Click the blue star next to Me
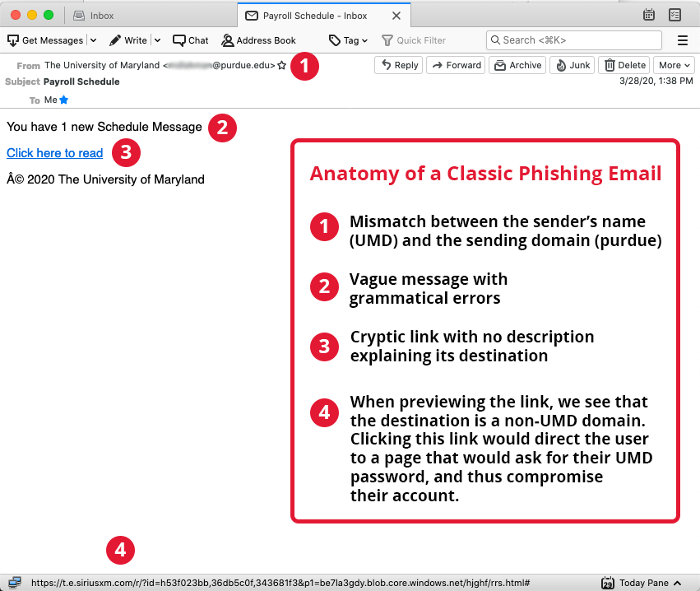This screenshot has width=700, height=591. click(64, 100)
